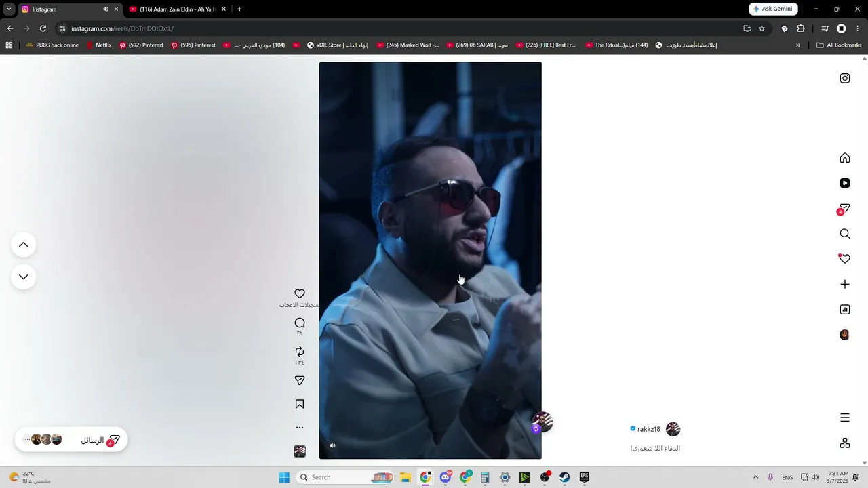Open the xDIE Store bookmark
The width and height of the screenshot is (868, 488).
coord(337,45)
